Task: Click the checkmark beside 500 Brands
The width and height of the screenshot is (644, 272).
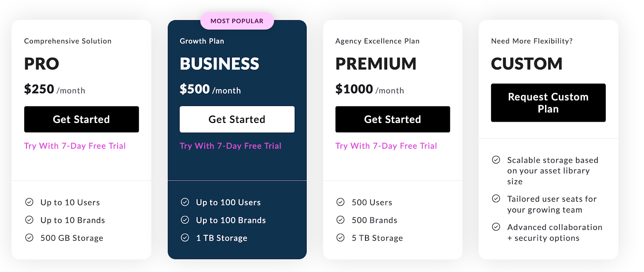Action: pyautogui.click(x=341, y=220)
